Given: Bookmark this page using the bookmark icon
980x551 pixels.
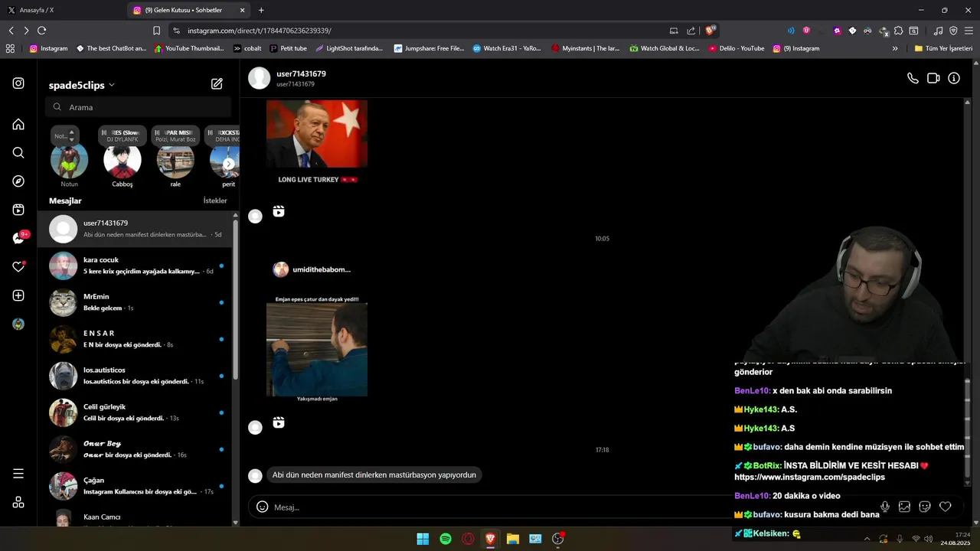Looking at the screenshot, I should [156, 31].
